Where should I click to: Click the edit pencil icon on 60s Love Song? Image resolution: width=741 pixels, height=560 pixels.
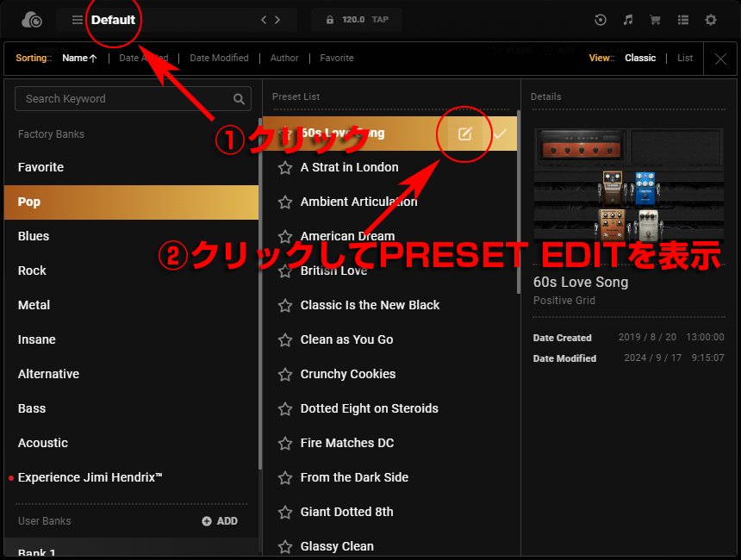(465, 134)
